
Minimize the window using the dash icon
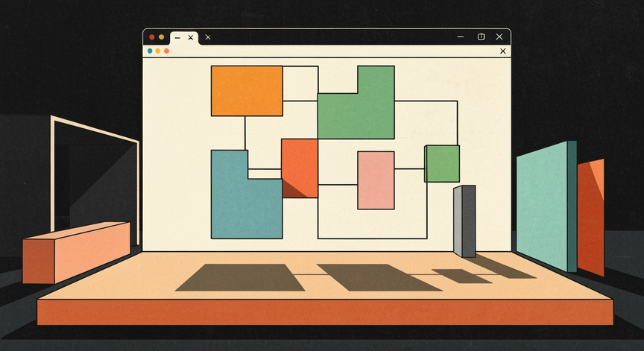click(461, 37)
